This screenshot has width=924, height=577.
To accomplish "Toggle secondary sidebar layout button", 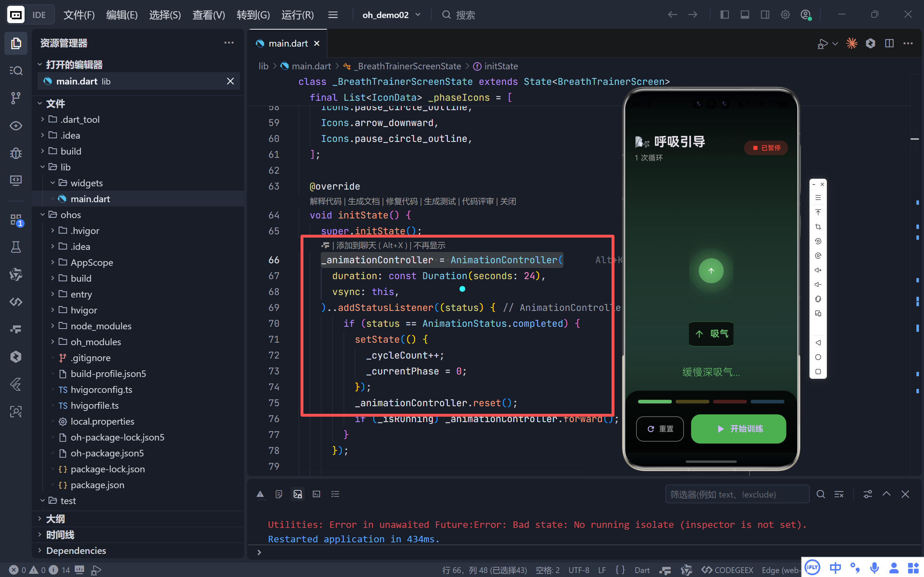I will click(x=765, y=15).
